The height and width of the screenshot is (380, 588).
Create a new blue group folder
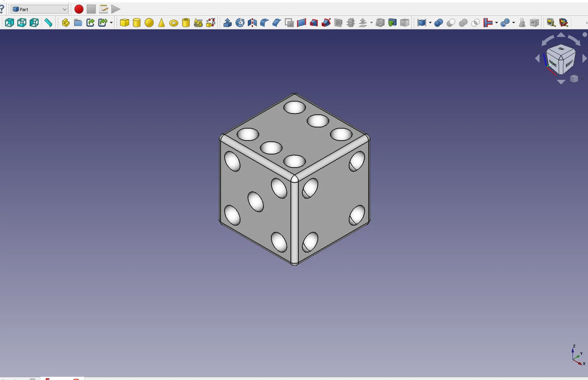(78, 23)
